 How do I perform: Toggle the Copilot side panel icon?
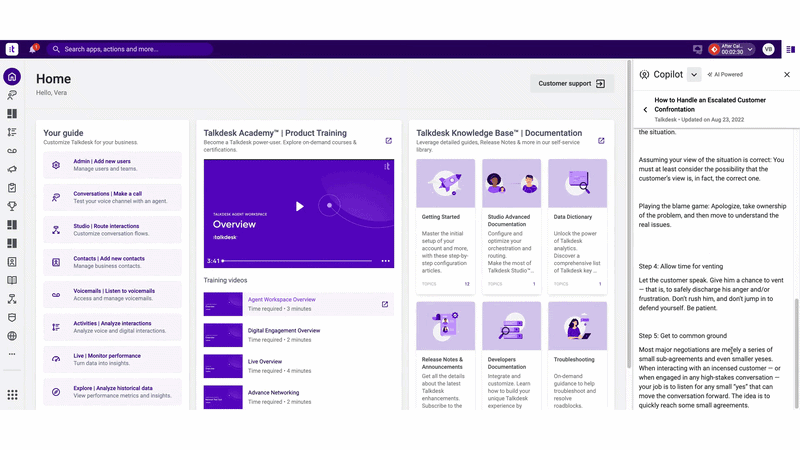pyautogui.click(x=790, y=49)
